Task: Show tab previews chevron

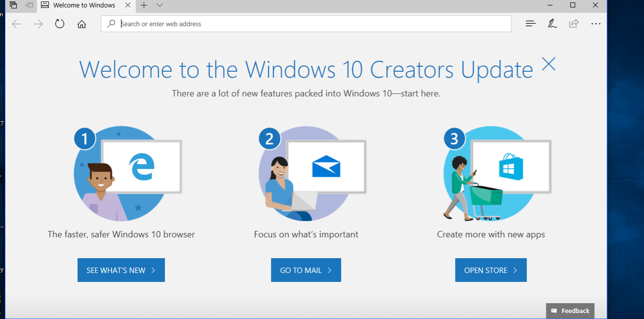Action: [160, 5]
